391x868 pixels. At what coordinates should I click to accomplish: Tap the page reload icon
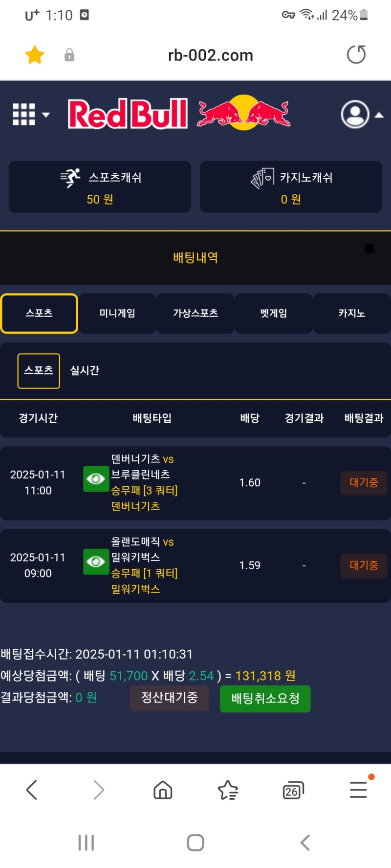point(356,55)
